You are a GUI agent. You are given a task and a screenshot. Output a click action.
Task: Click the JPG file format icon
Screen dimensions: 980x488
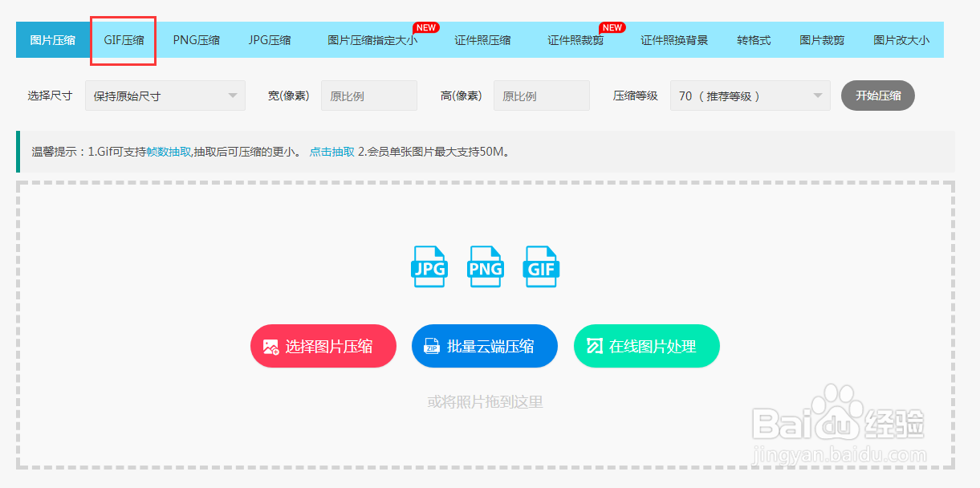pyautogui.click(x=429, y=265)
